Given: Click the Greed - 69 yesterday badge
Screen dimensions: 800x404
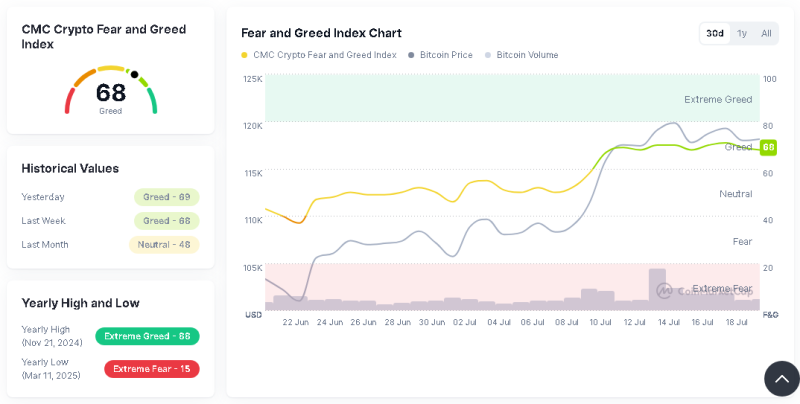Looking at the screenshot, I should [x=166, y=197].
